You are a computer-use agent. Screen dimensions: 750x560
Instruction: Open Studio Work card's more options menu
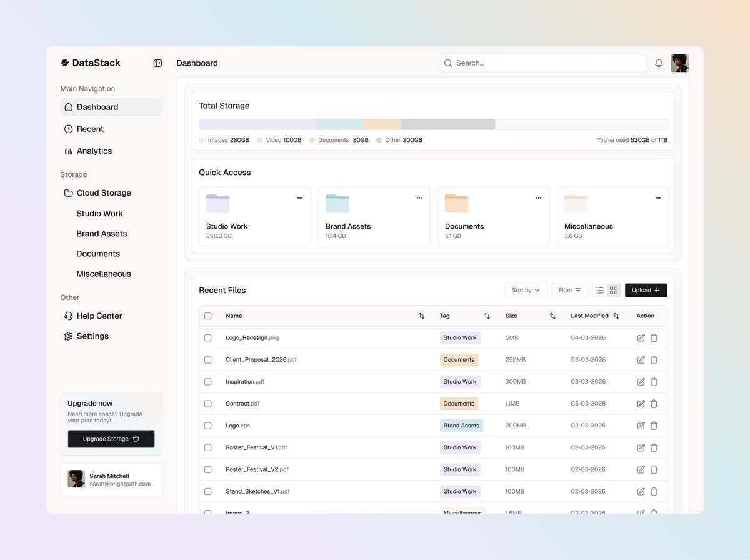click(x=300, y=198)
